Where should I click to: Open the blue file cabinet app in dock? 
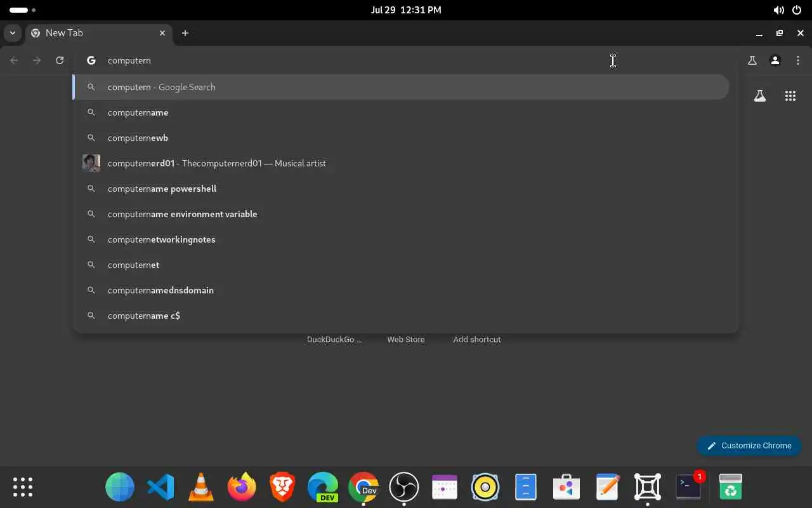[526, 487]
